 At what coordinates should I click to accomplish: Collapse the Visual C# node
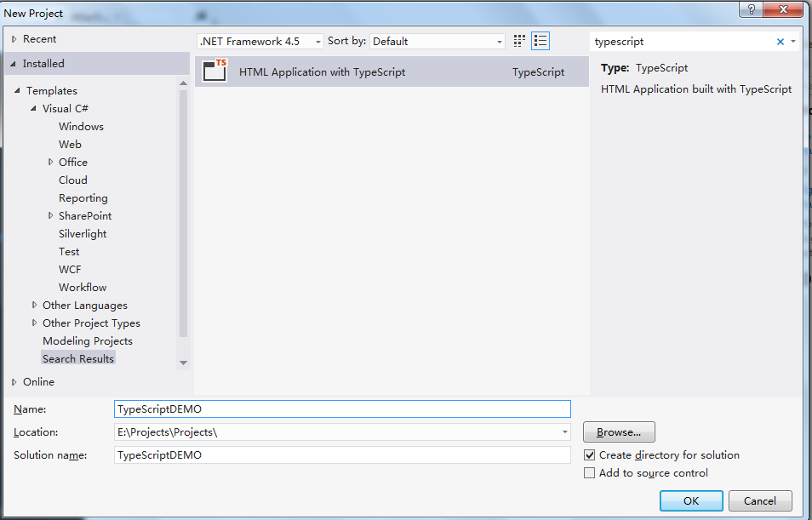[x=33, y=108]
